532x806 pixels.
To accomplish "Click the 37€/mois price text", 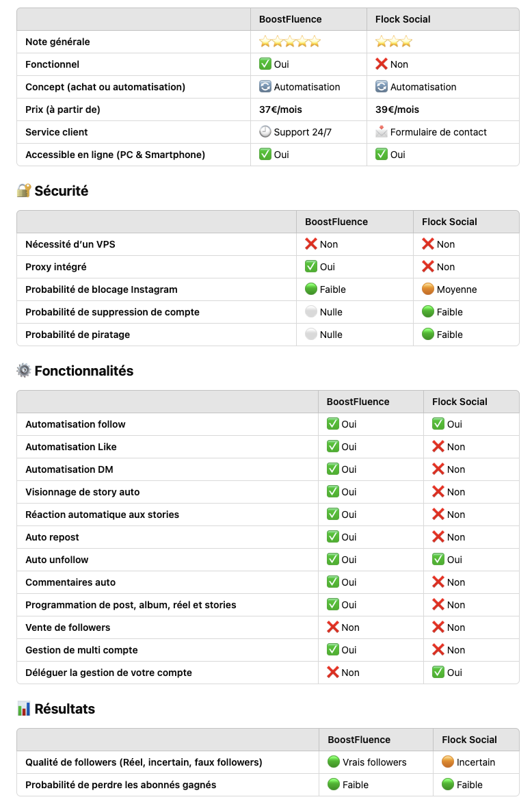I will pos(280,109).
